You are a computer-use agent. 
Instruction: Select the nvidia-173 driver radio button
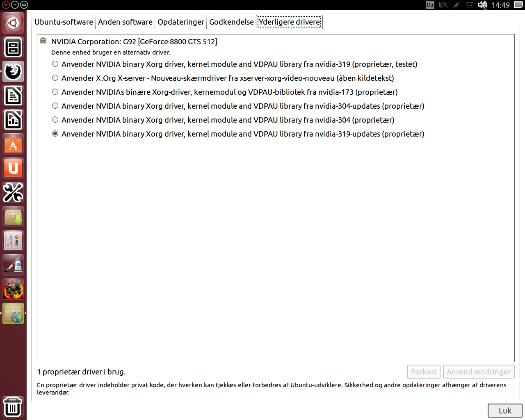[x=55, y=92]
